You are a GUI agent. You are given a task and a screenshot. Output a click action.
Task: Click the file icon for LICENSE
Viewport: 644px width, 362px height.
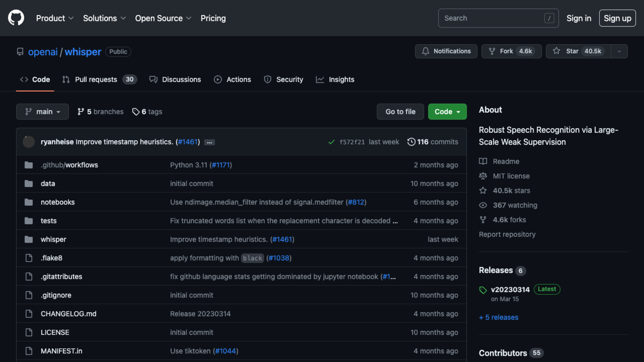coord(29,332)
